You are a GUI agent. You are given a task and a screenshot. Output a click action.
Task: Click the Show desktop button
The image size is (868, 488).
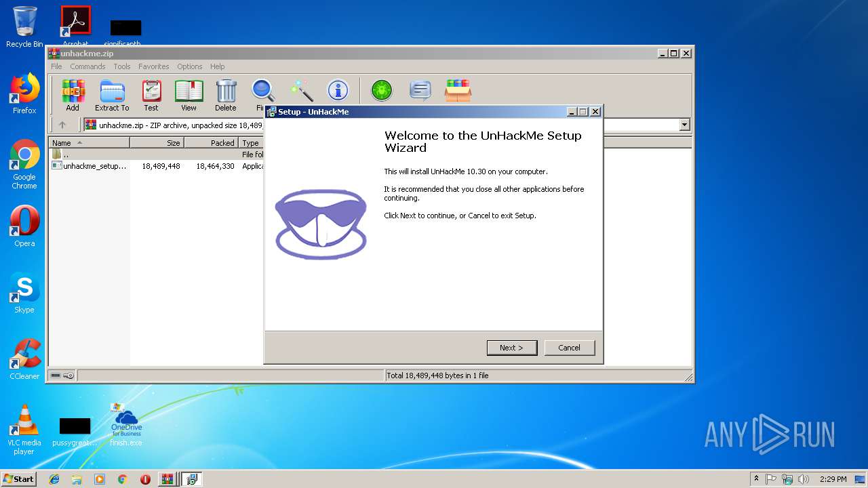point(861,479)
